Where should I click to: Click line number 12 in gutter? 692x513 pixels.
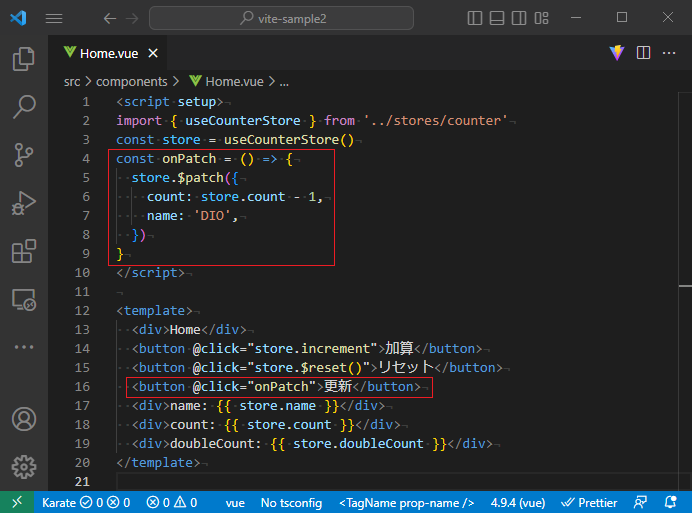(82, 310)
